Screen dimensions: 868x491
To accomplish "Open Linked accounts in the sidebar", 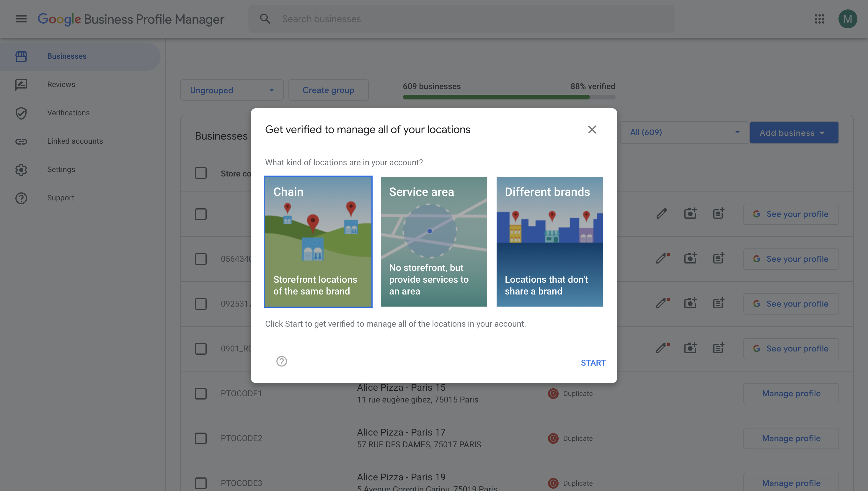I will coord(80,141).
